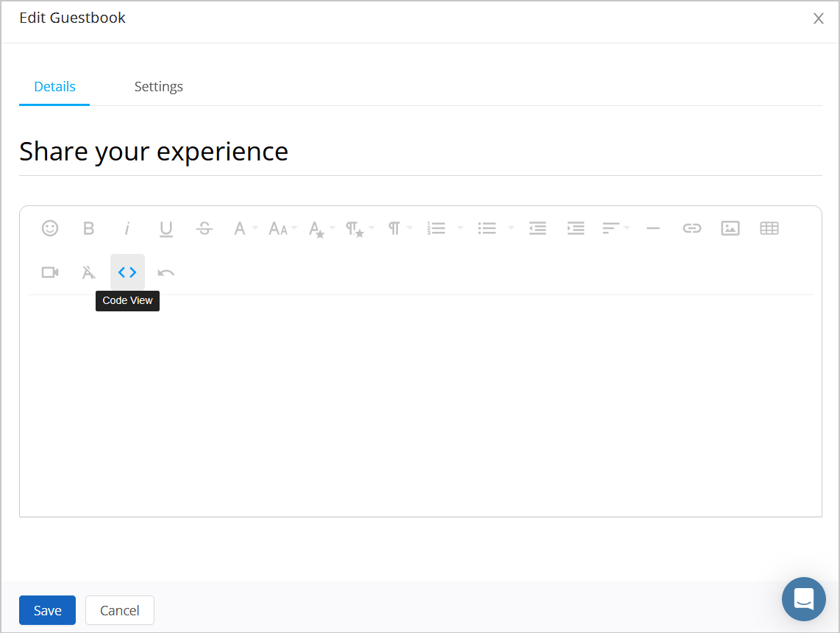
Task: Toggle bold formatting
Action: tap(89, 228)
